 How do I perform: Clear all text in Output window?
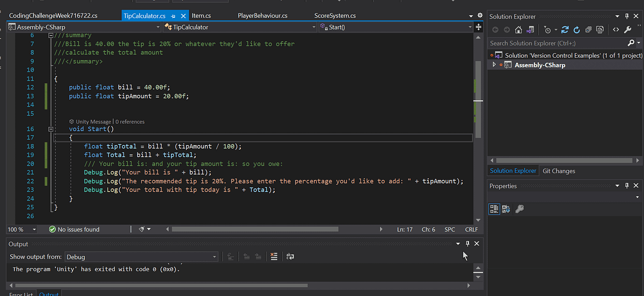(274, 257)
